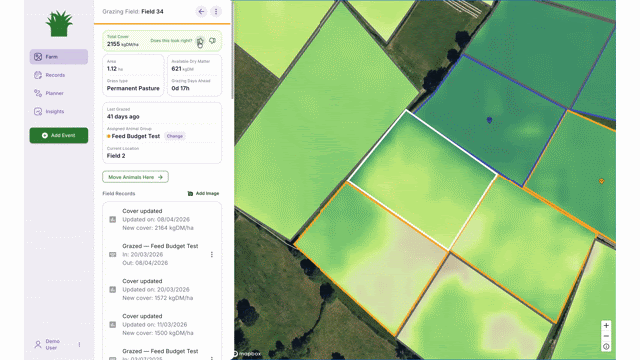Click the Field 2 current location
The height and width of the screenshot is (360, 640).
pos(116,156)
